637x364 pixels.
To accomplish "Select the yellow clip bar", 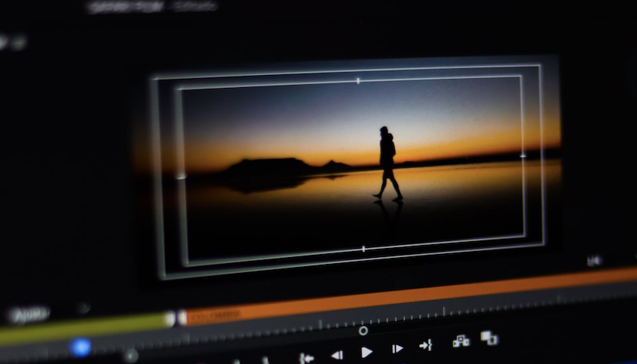I will (86, 328).
